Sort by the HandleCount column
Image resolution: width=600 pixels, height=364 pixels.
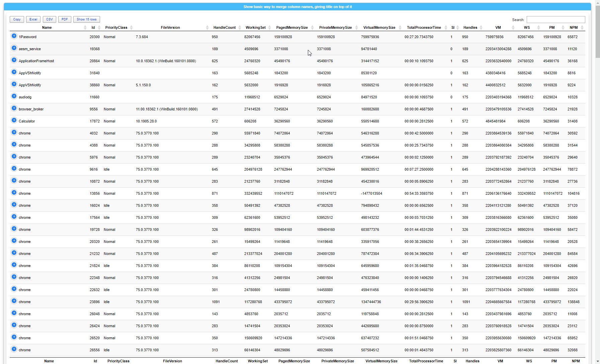tap(225, 27)
